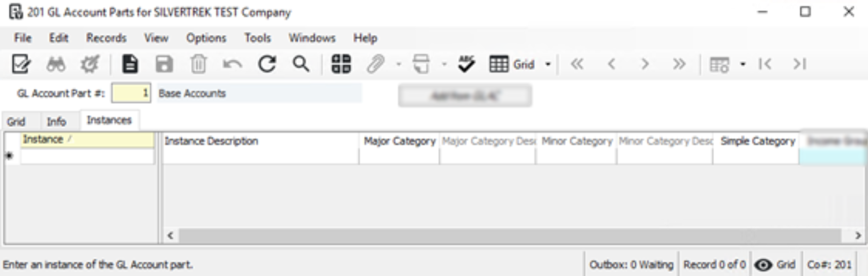Switch to the Info tab
This screenshot has width=868, height=276.
click(x=56, y=122)
